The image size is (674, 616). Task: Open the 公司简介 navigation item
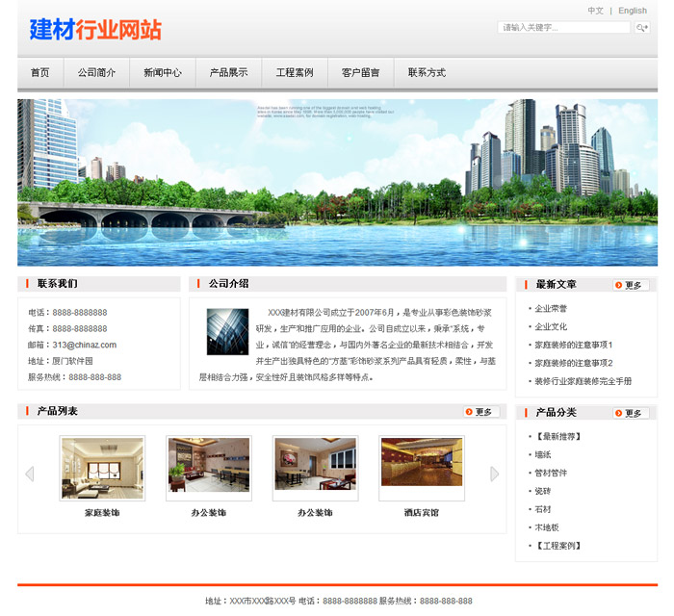[96, 72]
